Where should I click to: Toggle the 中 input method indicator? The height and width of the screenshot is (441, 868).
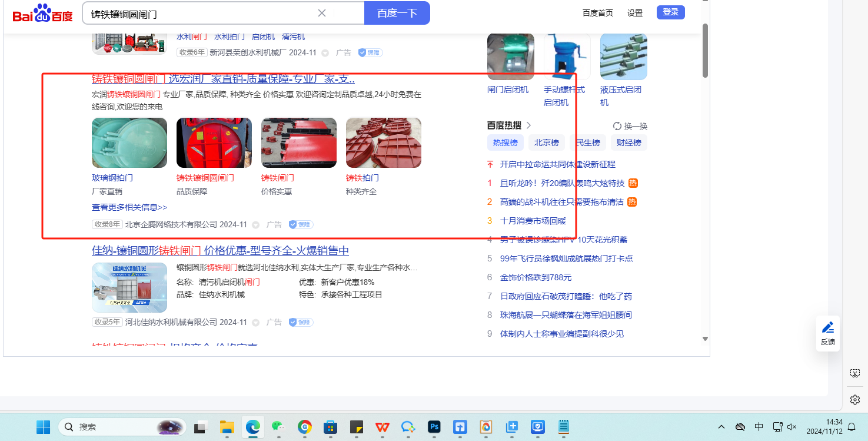(x=759, y=427)
